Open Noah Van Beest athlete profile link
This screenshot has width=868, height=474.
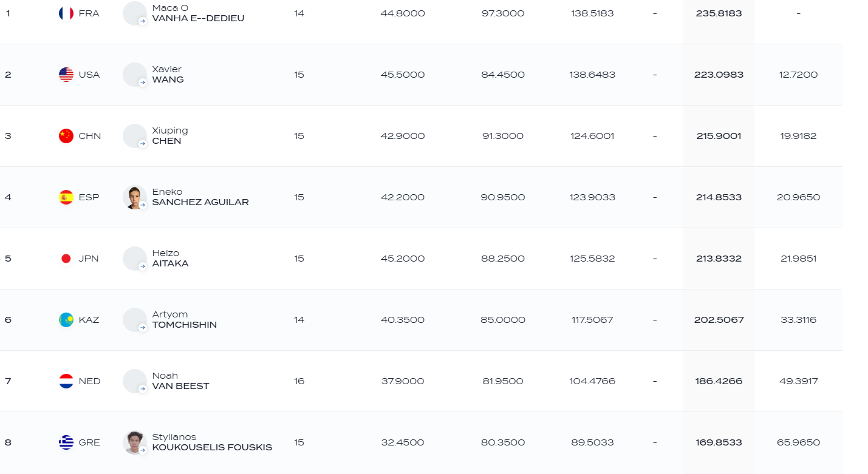point(180,381)
